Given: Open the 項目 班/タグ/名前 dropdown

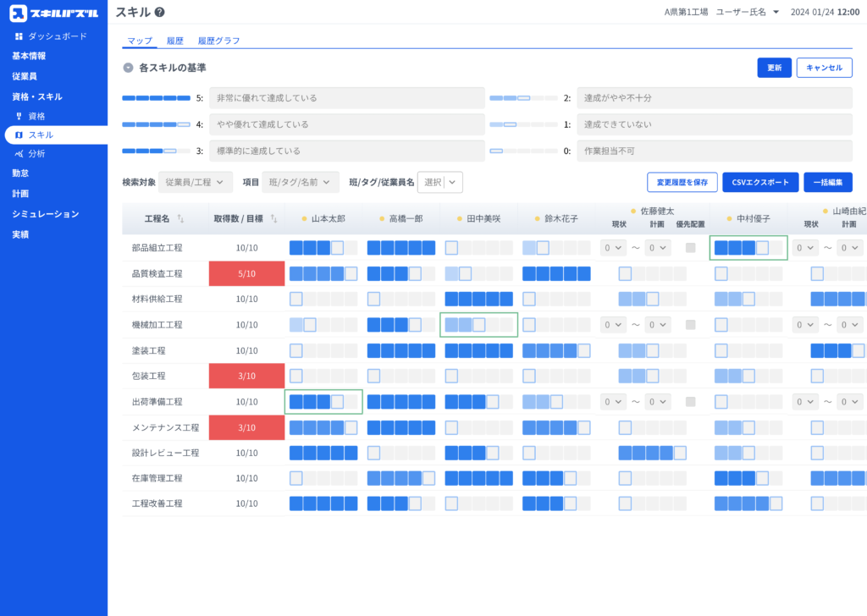Looking at the screenshot, I should pos(301,182).
